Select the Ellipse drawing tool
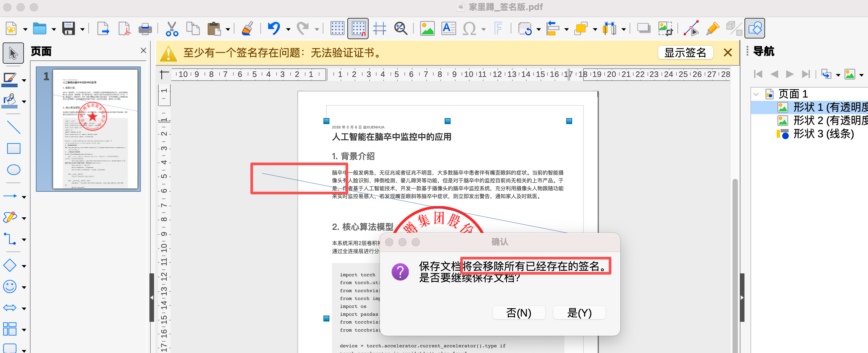868x353 pixels. click(x=14, y=170)
